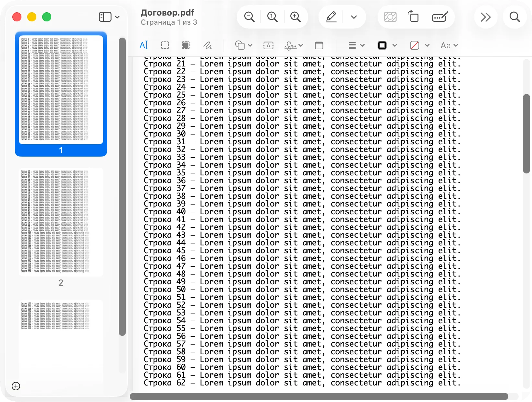Choose the rectangular selection tool
The width and height of the screenshot is (532, 402).
point(165,45)
